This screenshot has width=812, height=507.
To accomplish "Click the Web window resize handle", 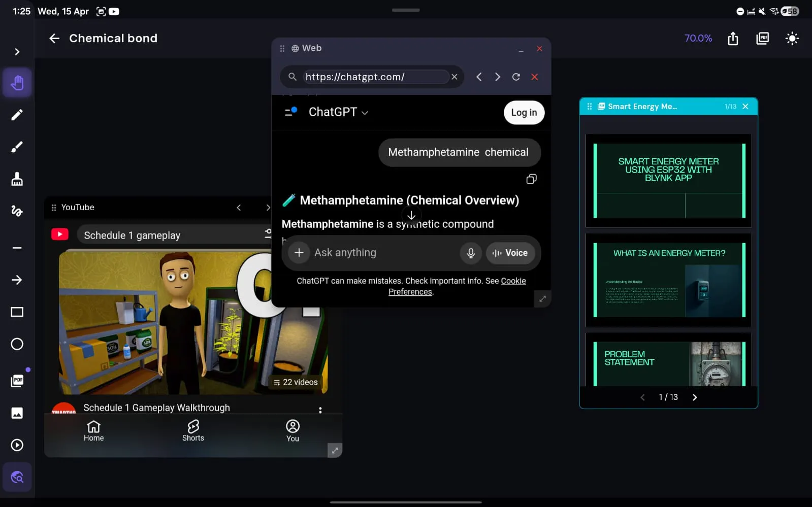I will click(x=542, y=299).
